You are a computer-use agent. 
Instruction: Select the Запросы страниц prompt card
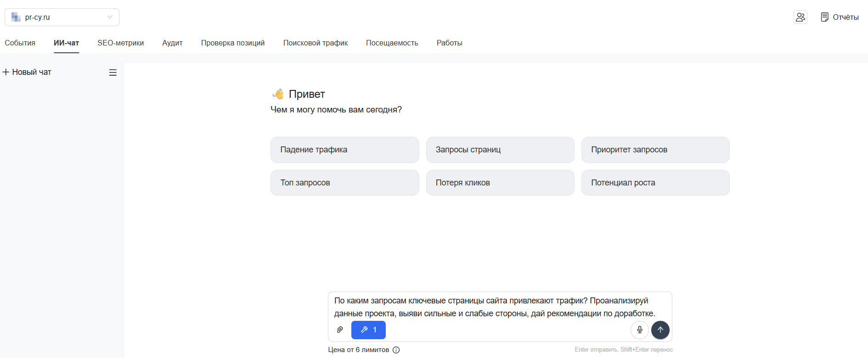(500, 150)
